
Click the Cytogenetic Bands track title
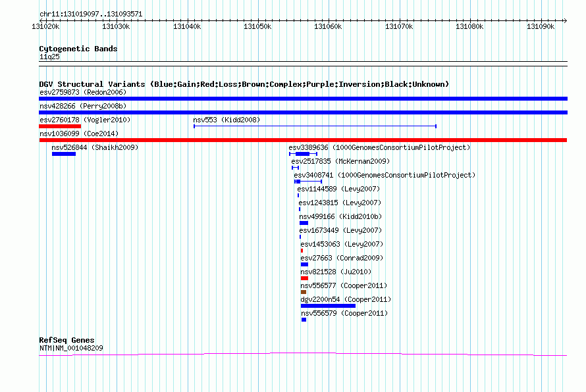coord(78,49)
